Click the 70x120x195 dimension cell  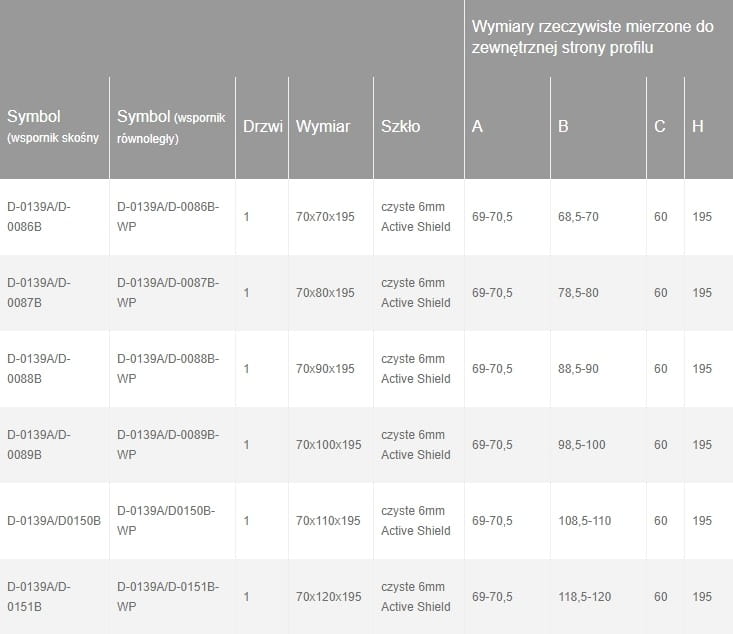[328, 597]
